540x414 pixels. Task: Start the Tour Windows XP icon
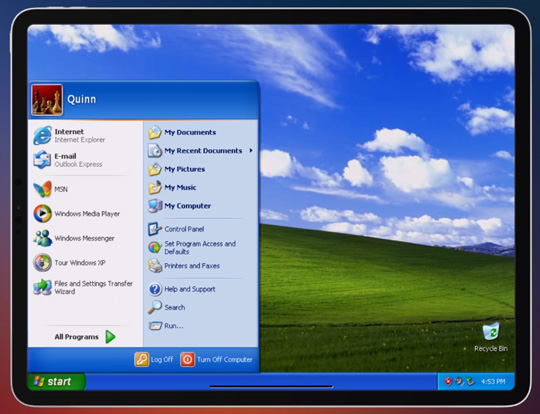click(x=42, y=262)
